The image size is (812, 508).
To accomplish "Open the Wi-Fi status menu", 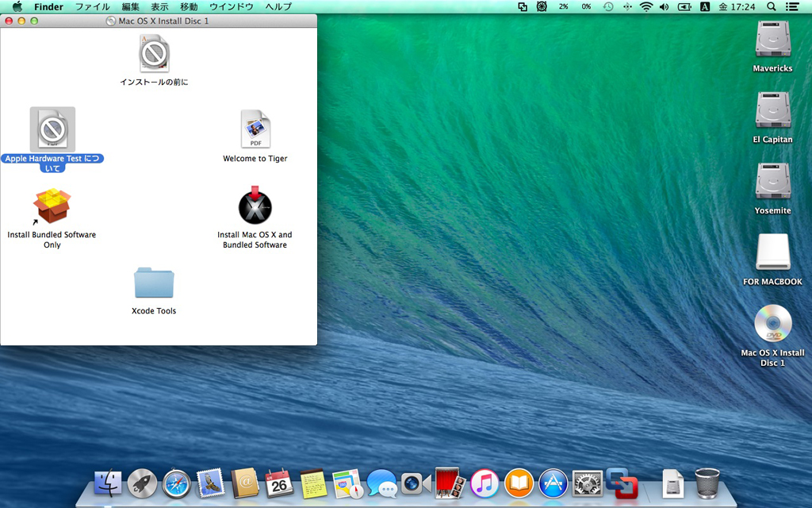I will pyautogui.click(x=645, y=6).
